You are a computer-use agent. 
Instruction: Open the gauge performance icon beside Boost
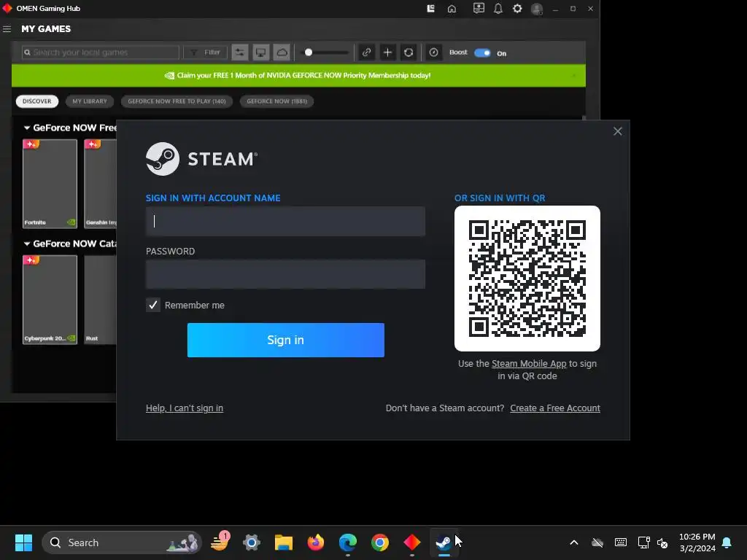point(433,52)
